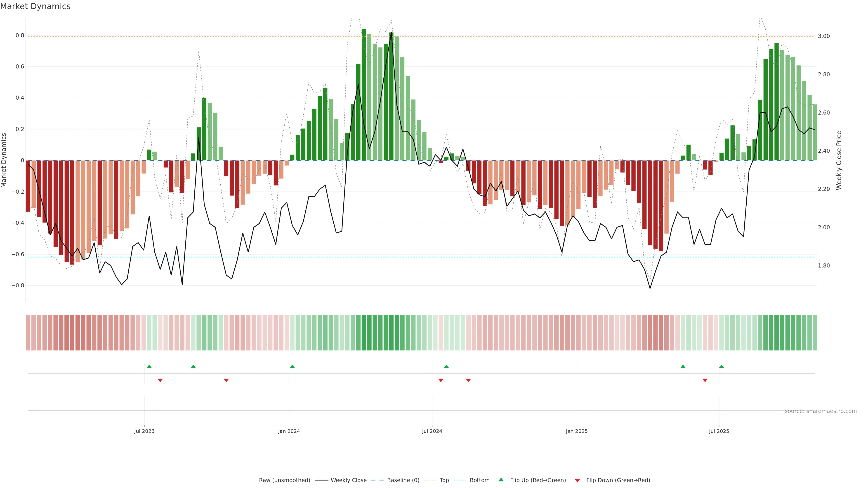Screen dimensions: 868x488
Task: Click the Market Dynamics chart title
Action: pyautogui.click(x=35, y=6)
